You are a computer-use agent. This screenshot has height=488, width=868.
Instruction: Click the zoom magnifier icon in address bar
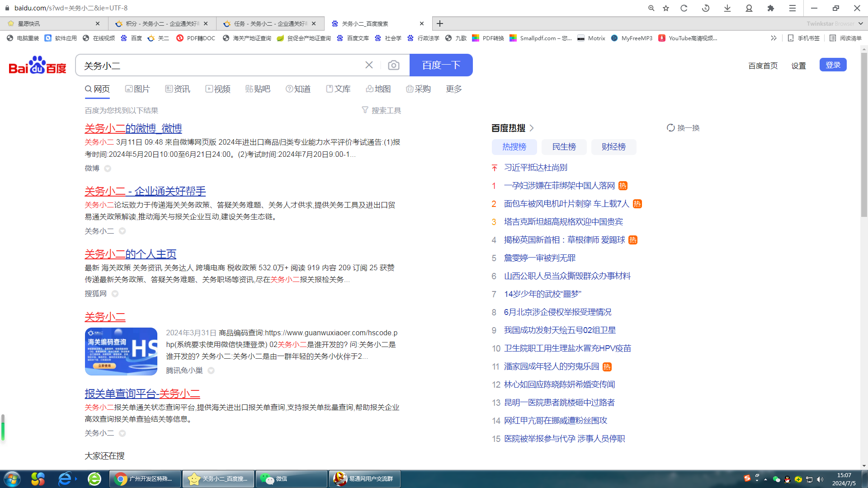coord(651,8)
